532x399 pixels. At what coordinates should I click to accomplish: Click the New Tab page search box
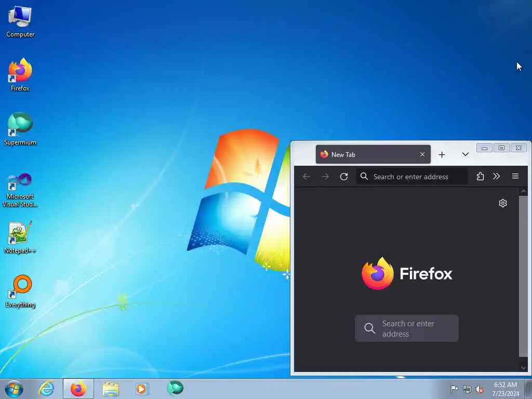(x=406, y=328)
